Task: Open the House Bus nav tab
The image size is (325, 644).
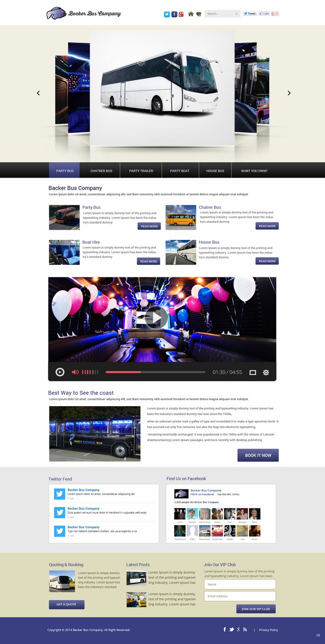Action: click(215, 170)
